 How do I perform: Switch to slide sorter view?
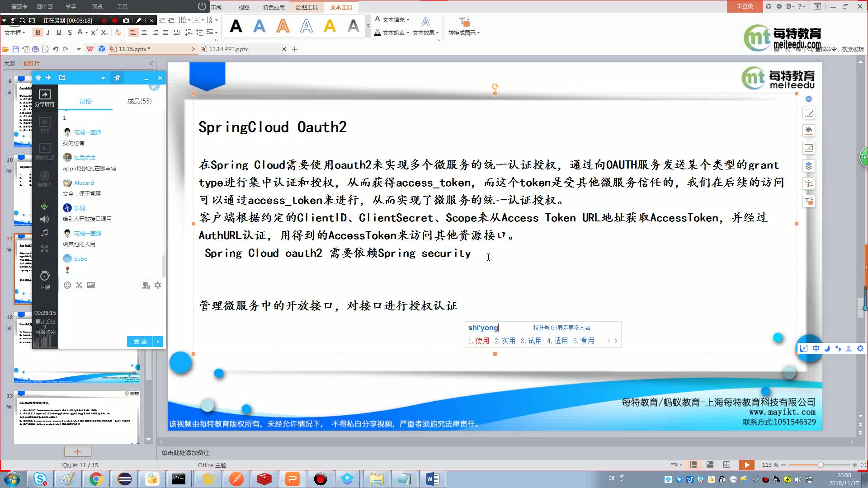pyautogui.click(x=710, y=465)
